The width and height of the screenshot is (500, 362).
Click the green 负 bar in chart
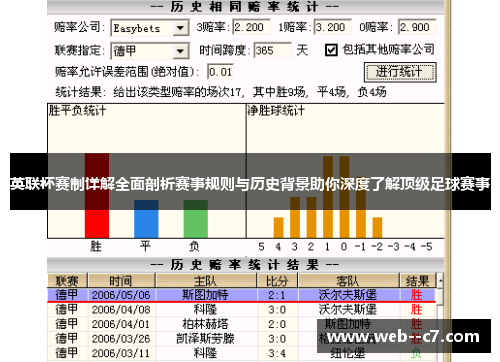[x=196, y=219]
